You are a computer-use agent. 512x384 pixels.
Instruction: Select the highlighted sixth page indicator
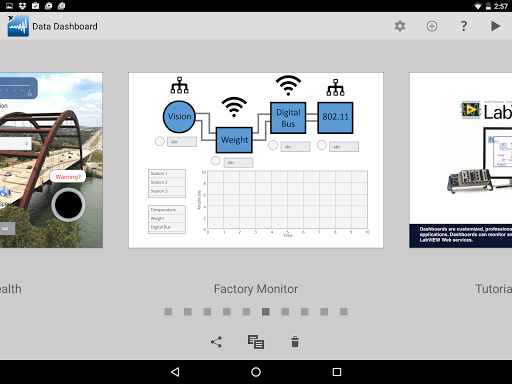coord(266,312)
